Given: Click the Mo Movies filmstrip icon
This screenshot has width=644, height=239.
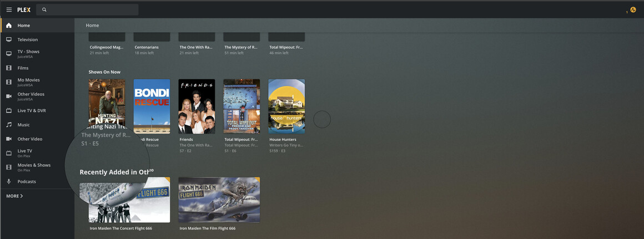Looking at the screenshot, I should (9, 82).
